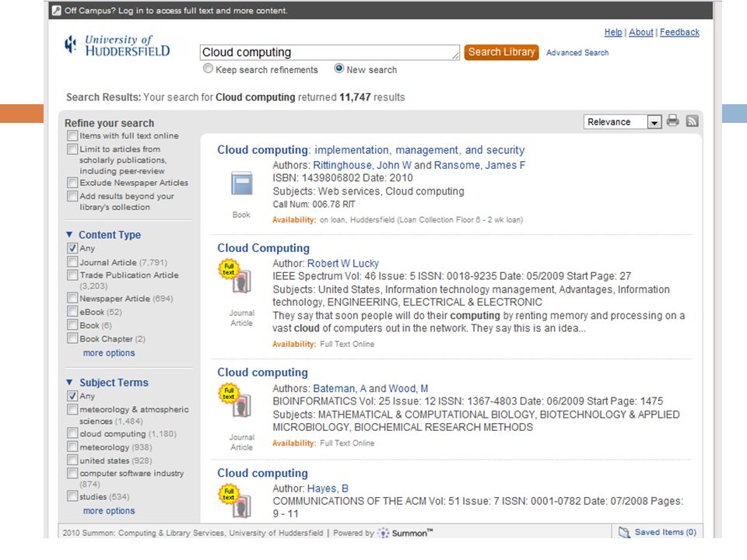Open author Hayes, B
The height and width of the screenshot is (560, 747).
328,488
